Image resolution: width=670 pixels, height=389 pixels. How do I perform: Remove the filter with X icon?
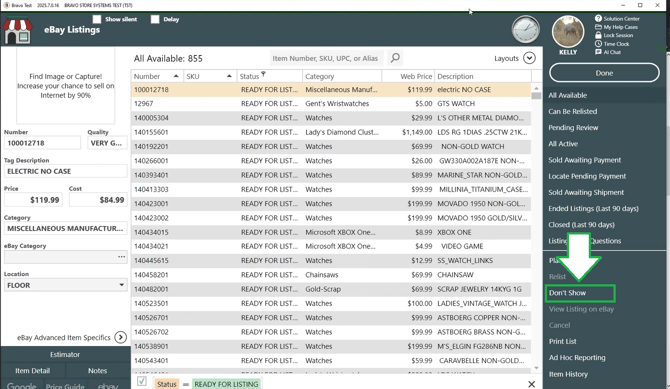pyautogui.click(x=532, y=384)
